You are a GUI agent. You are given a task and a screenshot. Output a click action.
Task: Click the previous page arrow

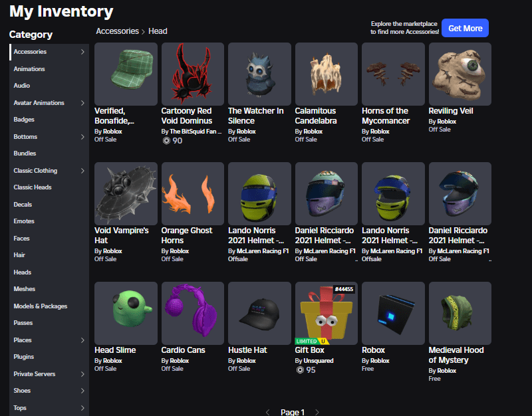268,412
